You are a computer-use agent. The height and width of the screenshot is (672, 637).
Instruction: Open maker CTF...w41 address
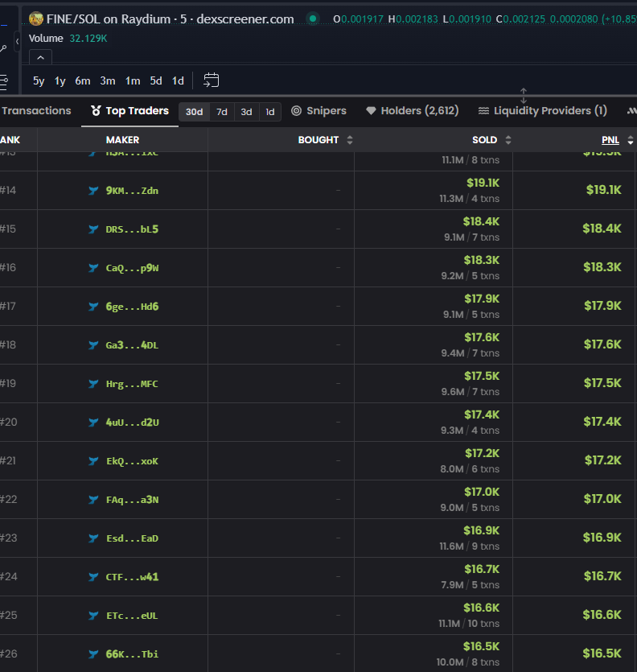(x=132, y=577)
